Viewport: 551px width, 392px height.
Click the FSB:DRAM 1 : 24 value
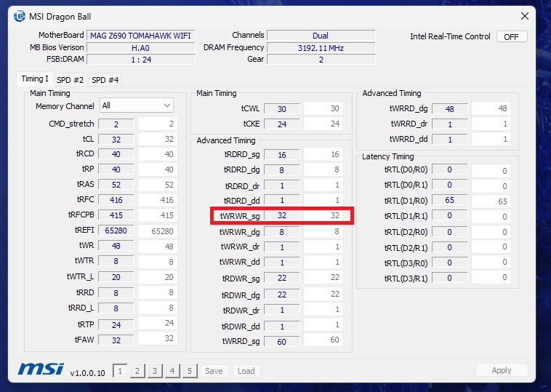(x=140, y=60)
